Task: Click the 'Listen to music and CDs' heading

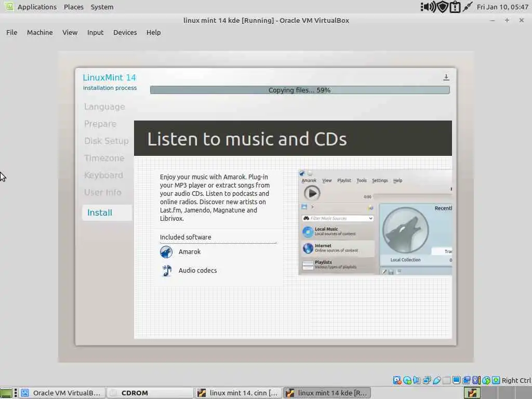Action: click(247, 139)
